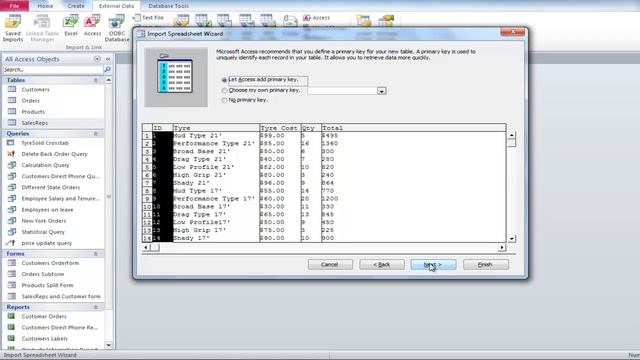Screen dimensions: 640x360
Task: Click price update query icon
Action: (x=11, y=243)
